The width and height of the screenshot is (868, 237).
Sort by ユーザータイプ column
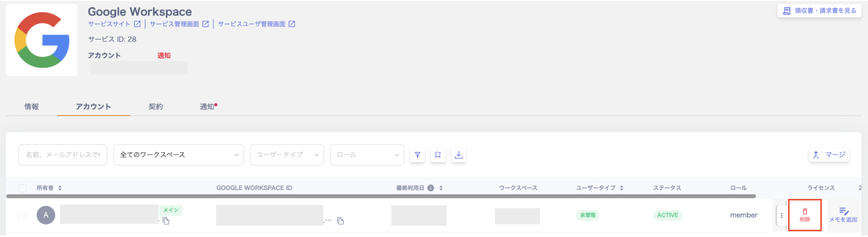pyautogui.click(x=621, y=188)
